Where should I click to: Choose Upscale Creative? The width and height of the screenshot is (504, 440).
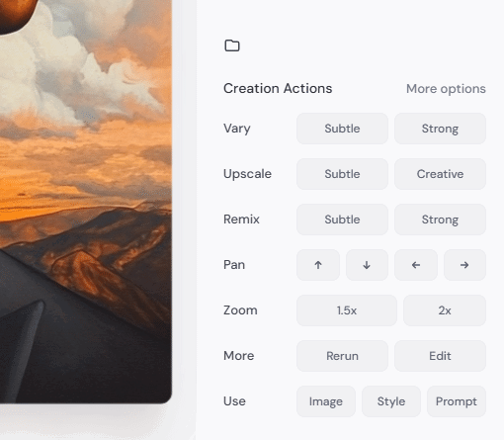pyautogui.click(x=440, y=174)
